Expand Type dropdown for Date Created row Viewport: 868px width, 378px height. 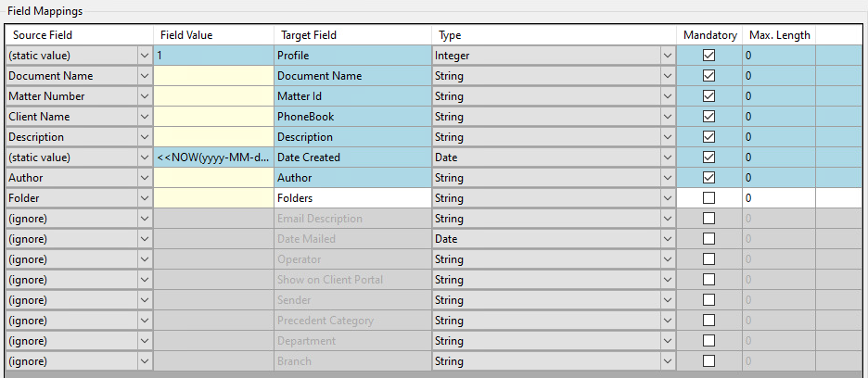[x=668, y=157]
